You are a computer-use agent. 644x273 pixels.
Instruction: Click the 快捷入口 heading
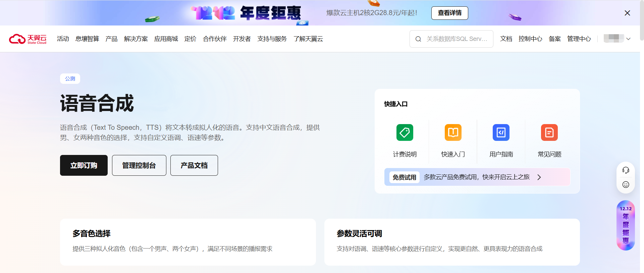click(x=396, y=104)
